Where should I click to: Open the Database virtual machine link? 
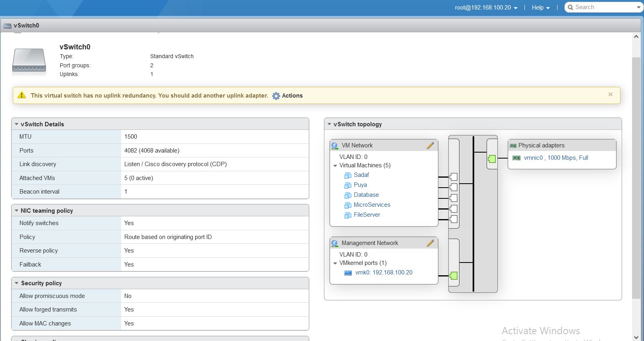[x=366, y=195]
